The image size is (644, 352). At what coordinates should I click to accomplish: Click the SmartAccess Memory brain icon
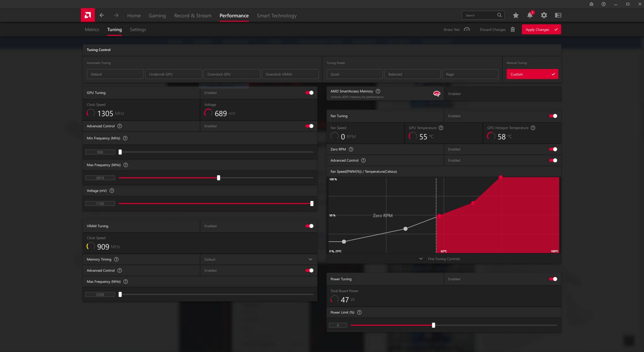[x=436, y=94]
